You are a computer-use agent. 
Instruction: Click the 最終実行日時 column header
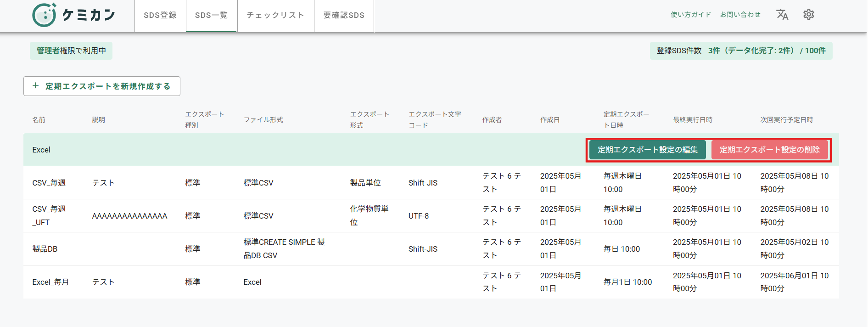(693, 120)
